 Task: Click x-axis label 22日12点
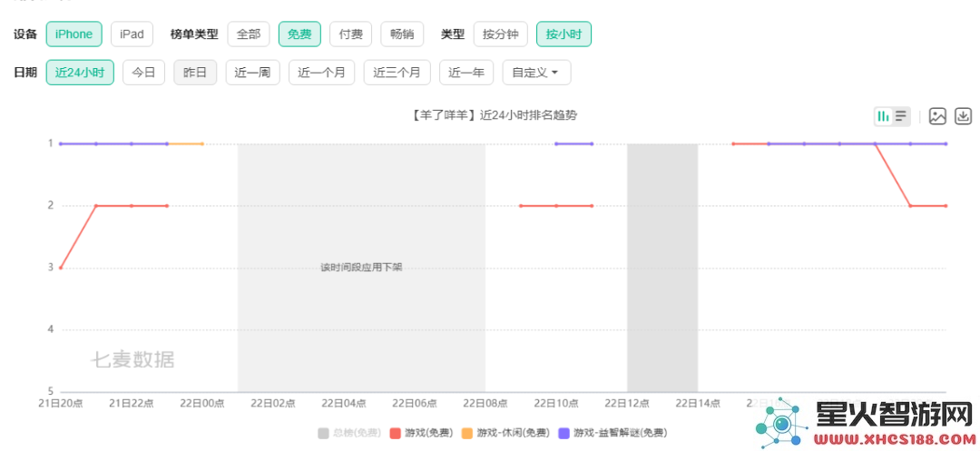pyautogui.click(x=627, y=404)
